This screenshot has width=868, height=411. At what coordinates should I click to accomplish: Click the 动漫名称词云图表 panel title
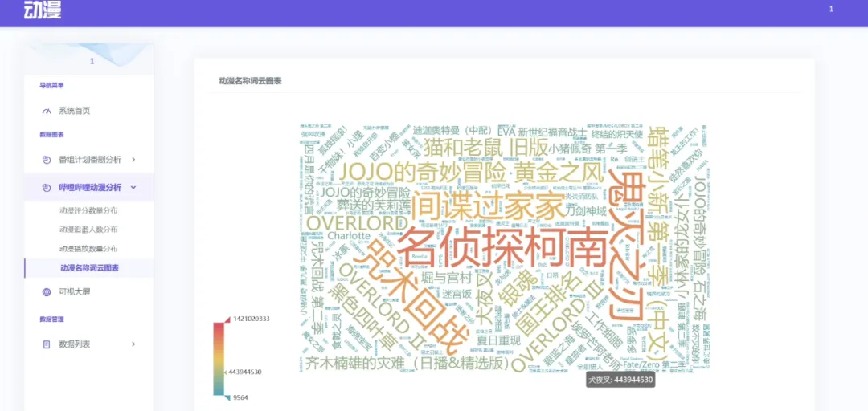pyautogui.click(x=250, y=81)
